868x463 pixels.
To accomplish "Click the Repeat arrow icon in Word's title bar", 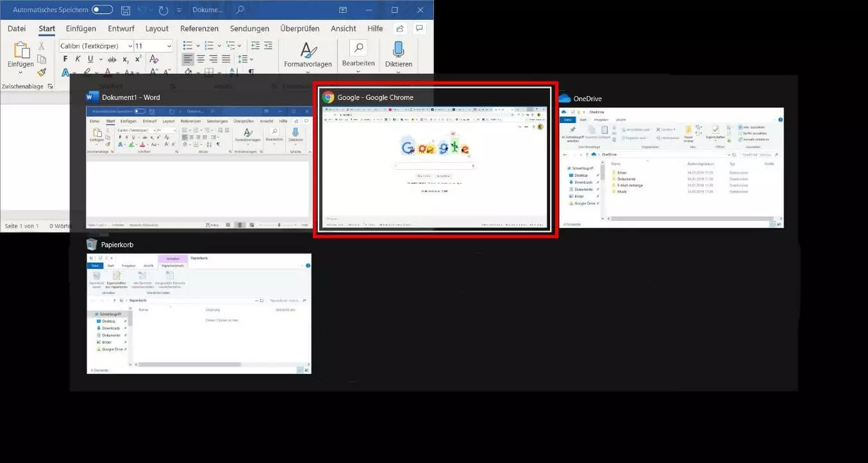I will [x=163, y=10].
